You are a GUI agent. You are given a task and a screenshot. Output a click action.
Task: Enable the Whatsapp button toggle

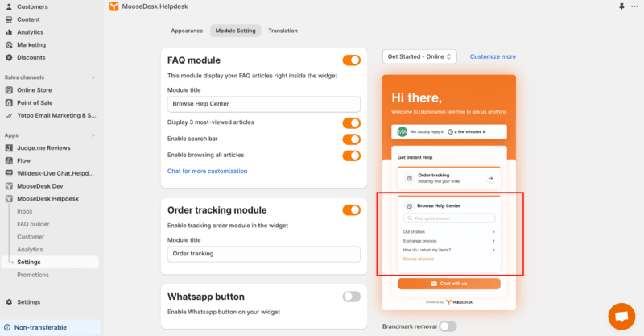coord(352,297)
